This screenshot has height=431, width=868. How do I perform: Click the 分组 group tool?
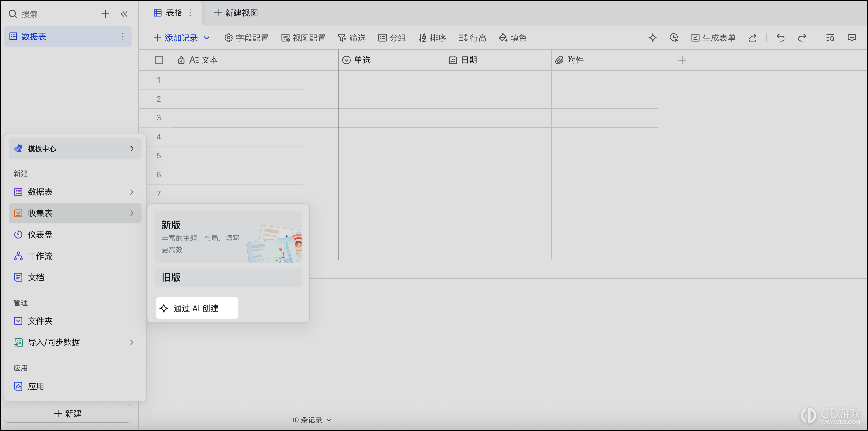[x=392, y=38]
